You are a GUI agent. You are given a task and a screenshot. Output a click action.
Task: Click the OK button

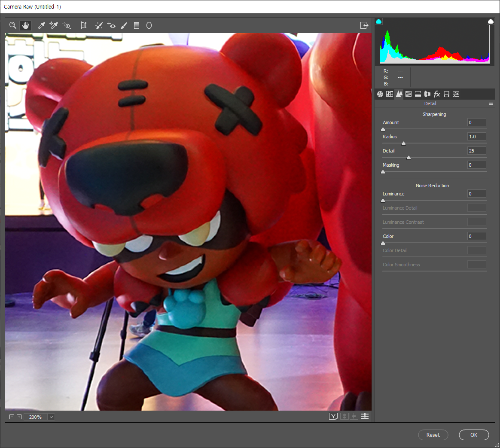click(x=474, y=435)
